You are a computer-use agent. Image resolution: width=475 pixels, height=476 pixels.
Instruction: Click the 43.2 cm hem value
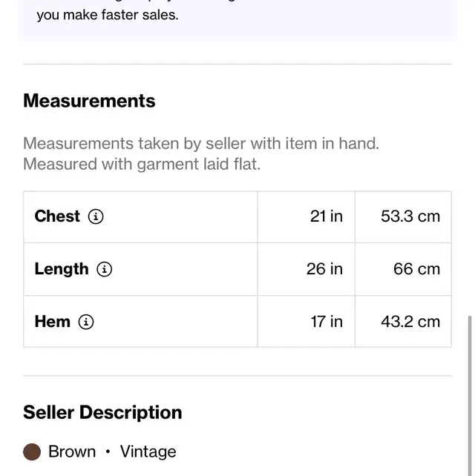(x=410, y=322)
